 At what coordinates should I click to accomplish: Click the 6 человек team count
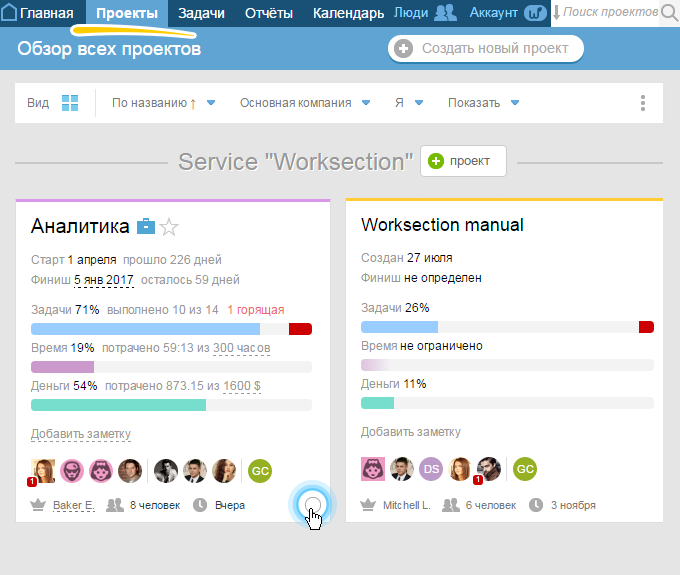coord(491,505)
